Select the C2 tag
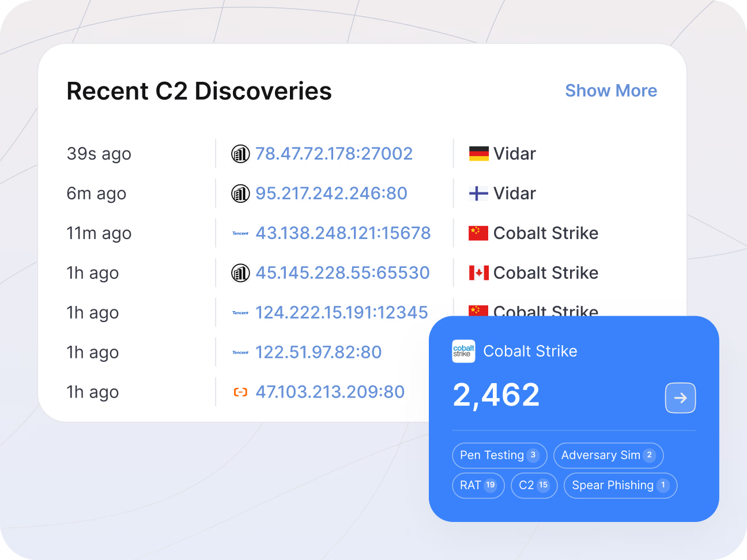747x560 pixels. (x=534, y=485)
